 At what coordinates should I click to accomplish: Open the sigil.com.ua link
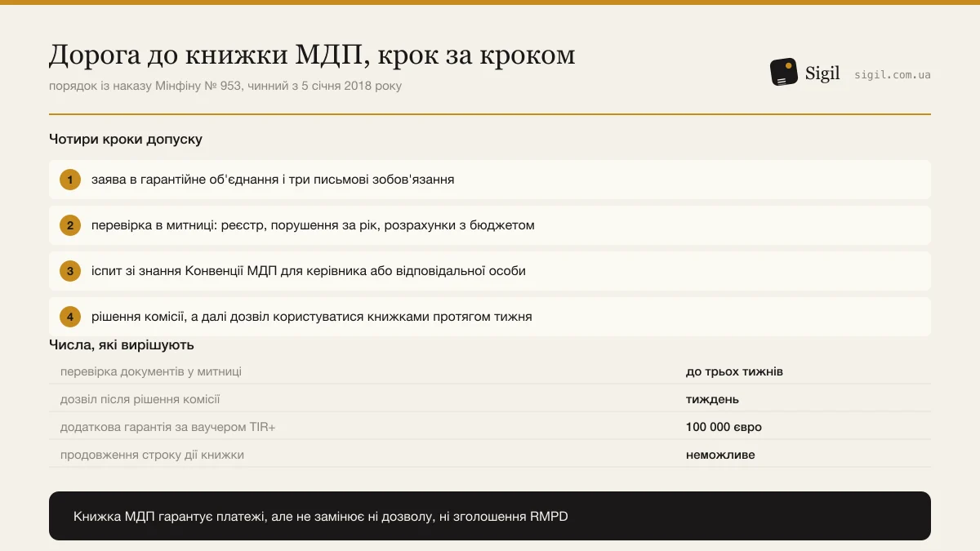[x=893, y=74]
